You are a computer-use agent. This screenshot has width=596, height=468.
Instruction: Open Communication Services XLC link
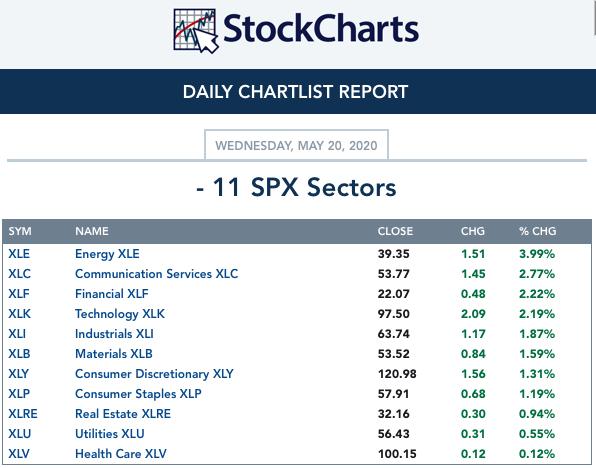coord(157,274)
